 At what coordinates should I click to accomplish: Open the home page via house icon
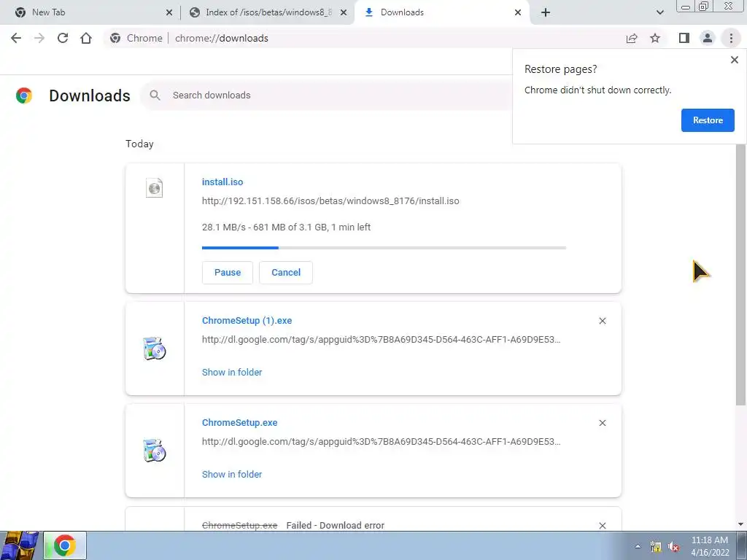click(x=86, y=38)
